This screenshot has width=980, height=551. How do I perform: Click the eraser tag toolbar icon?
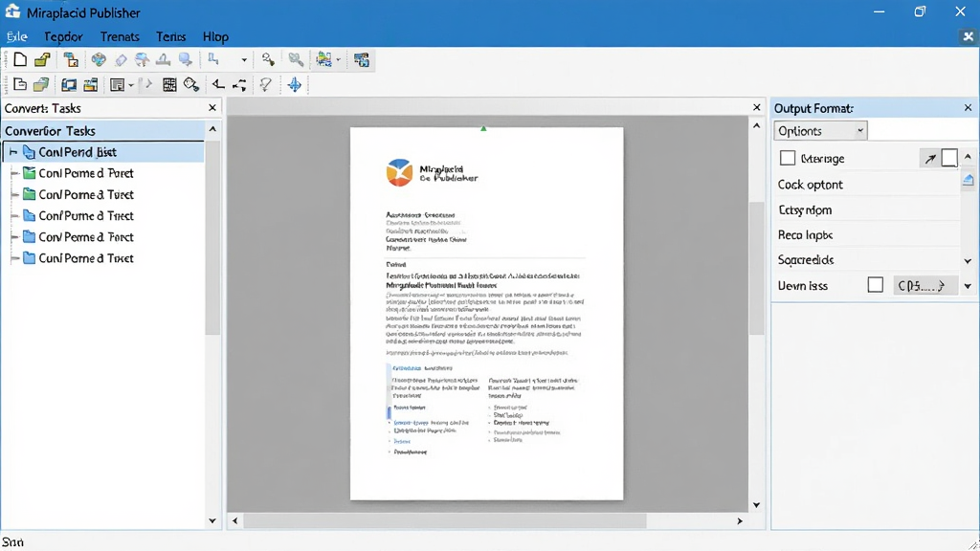point(121,59)
